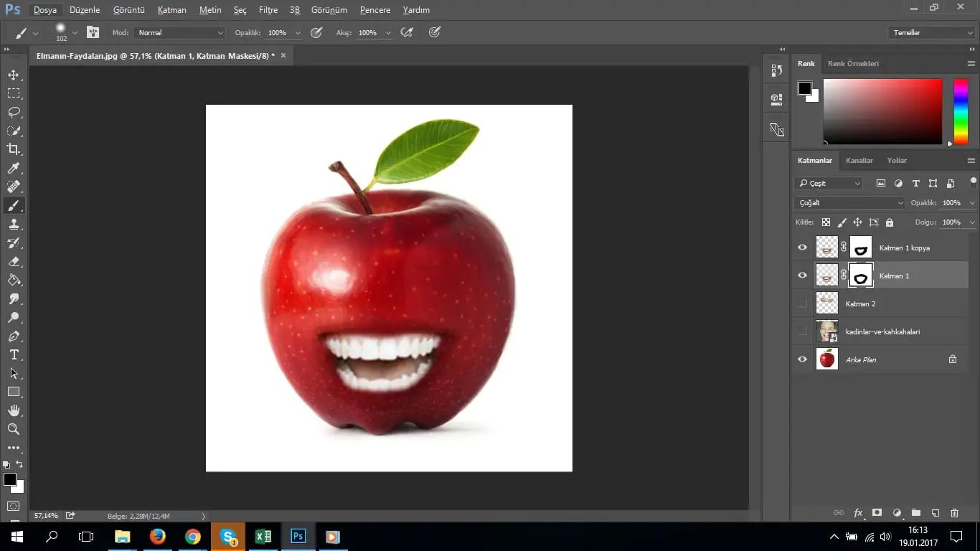Hide the Katman 1 kopya layer
Image resolution: width=980 pixels, height=551 pixels.
pyautogui.click(x=802, y=248)
